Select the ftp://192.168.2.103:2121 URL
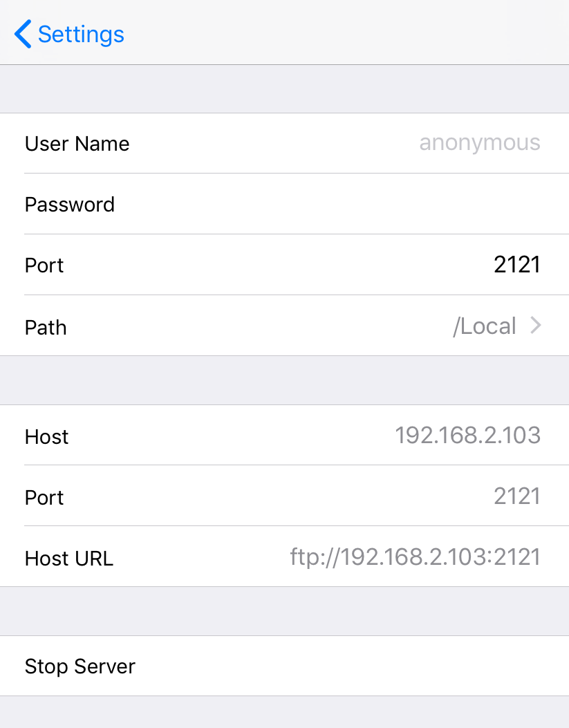Image resolution: width=569 pixels, height=728 pixels. pyautogui.click(x=415, y=557)
